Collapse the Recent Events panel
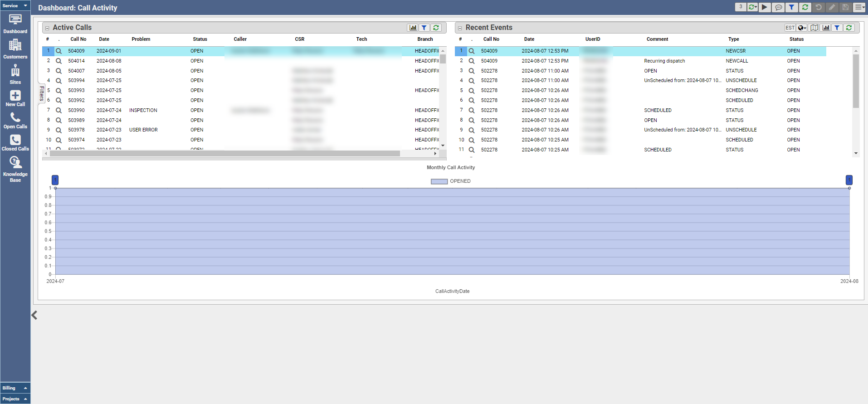868x404 pixels. coord(460,28)
